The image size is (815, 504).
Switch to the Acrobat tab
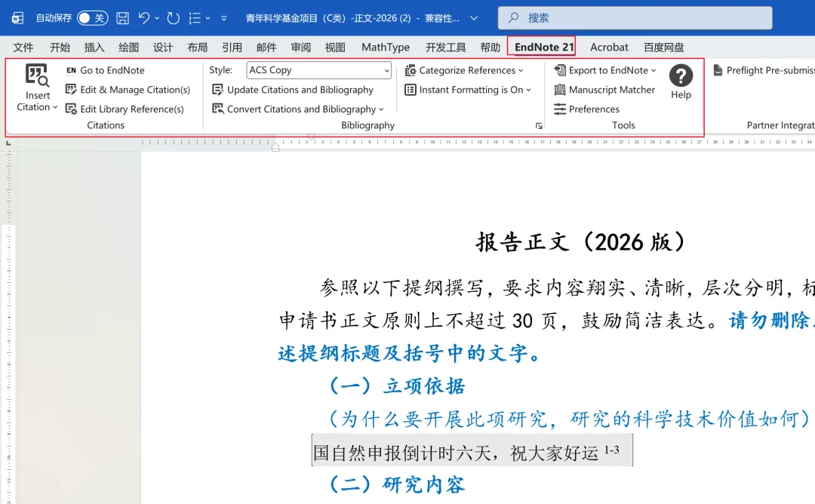609,48
